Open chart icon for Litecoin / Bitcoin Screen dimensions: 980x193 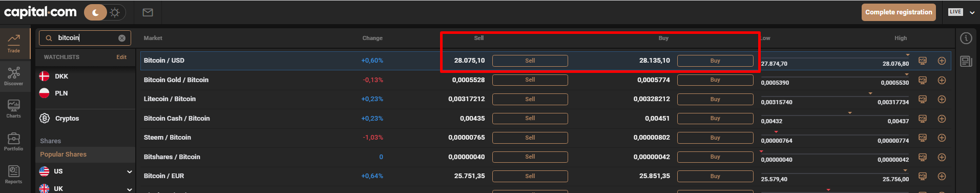coord(923,99)
